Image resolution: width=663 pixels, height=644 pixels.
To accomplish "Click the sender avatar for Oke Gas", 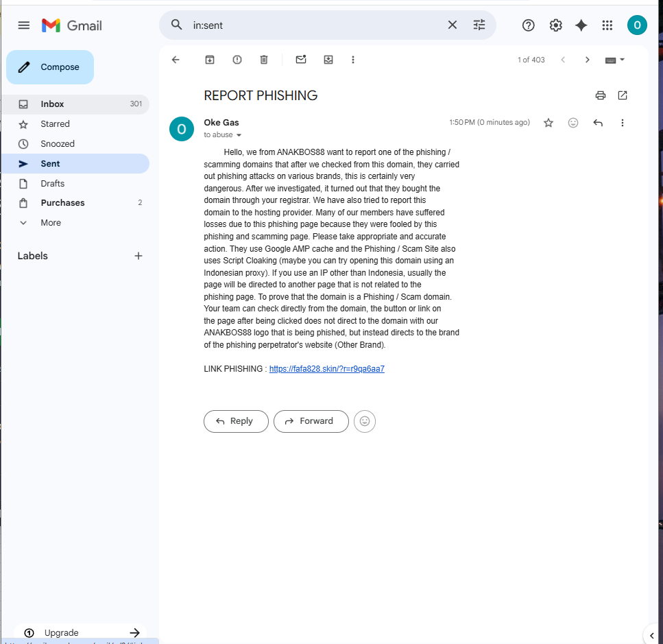I will click(x=182, y=129).
